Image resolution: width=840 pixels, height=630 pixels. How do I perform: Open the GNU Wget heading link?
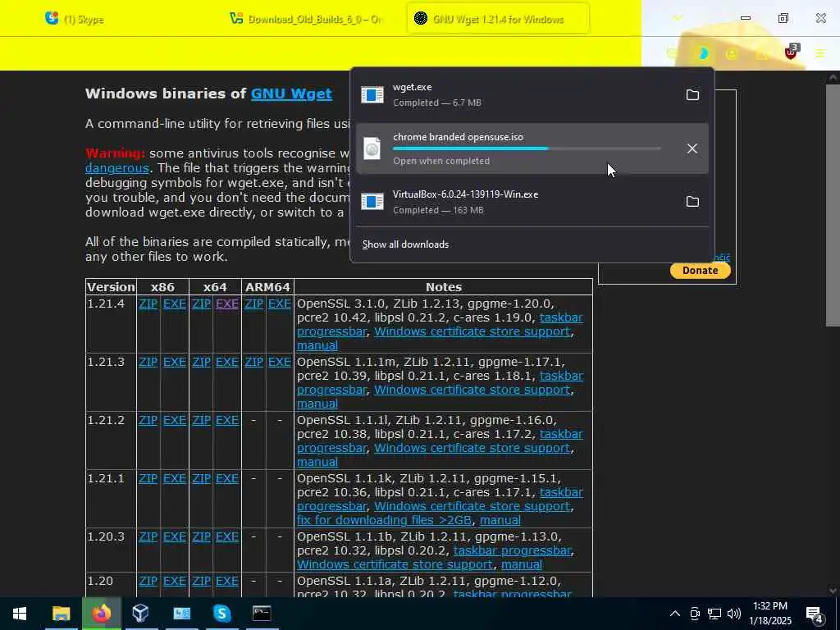click(291, 94)
